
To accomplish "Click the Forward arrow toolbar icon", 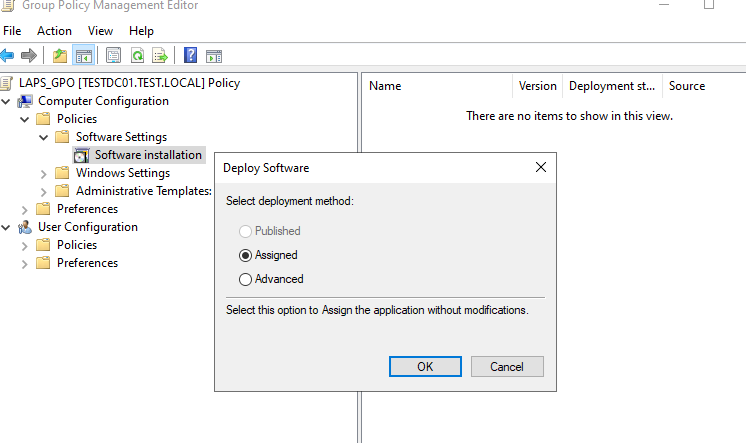I will [29, 55].
